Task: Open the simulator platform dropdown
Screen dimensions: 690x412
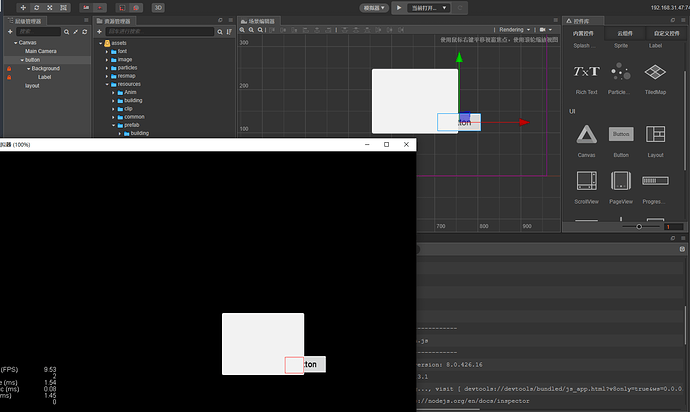Action: click(374, 7)
